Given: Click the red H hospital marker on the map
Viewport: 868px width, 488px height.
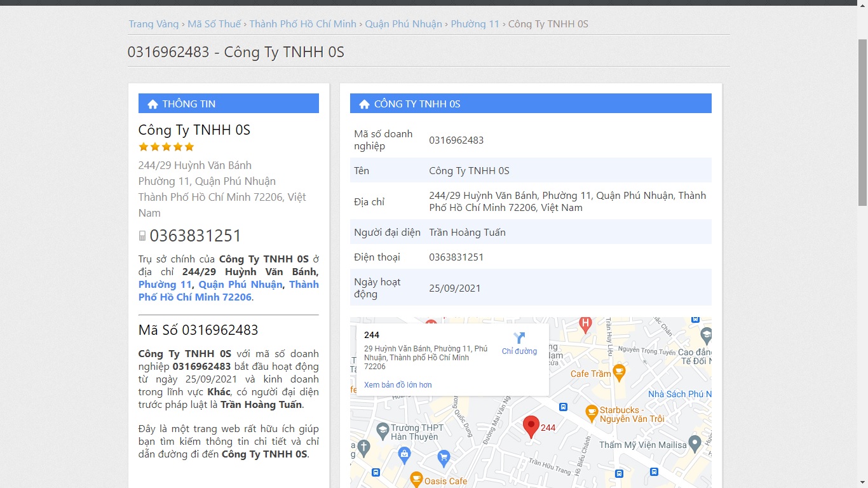Looking at the screenshot, I should click(x=585, y=324).
